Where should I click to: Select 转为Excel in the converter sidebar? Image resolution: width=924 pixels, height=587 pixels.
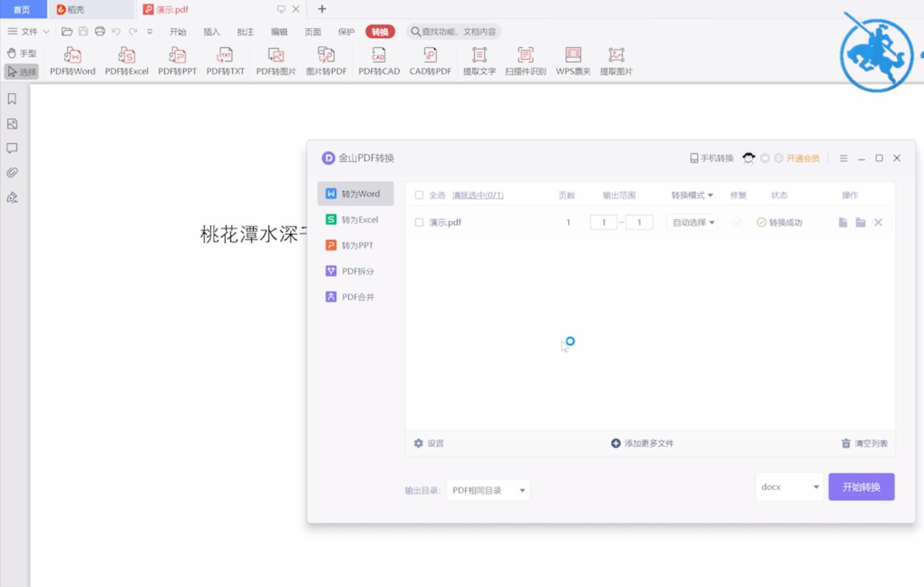click(355, 219)
